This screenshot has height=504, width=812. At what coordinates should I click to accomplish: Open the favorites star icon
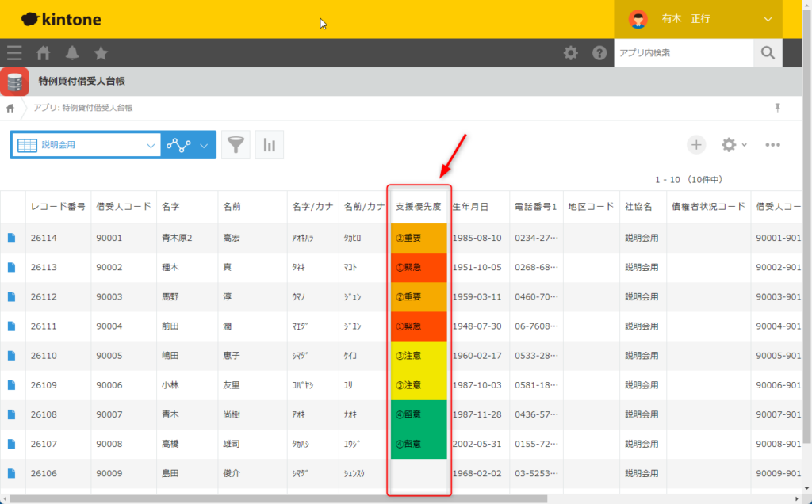tap(101, 53)
